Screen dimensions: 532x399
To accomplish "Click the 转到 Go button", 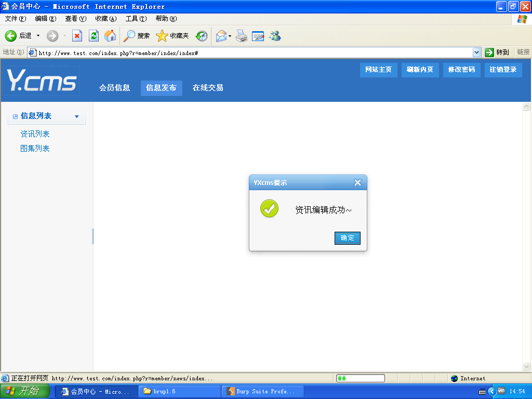I will [497, 52].
